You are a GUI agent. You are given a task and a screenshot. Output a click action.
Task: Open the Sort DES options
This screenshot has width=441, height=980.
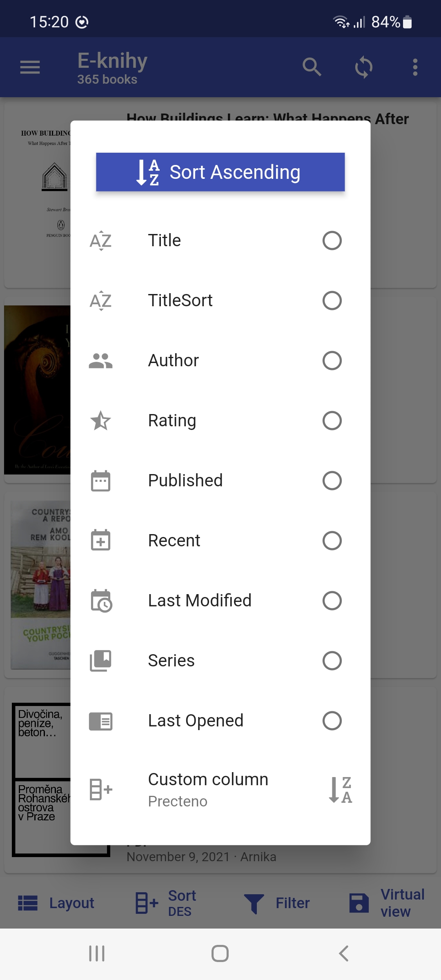[166, 903]
